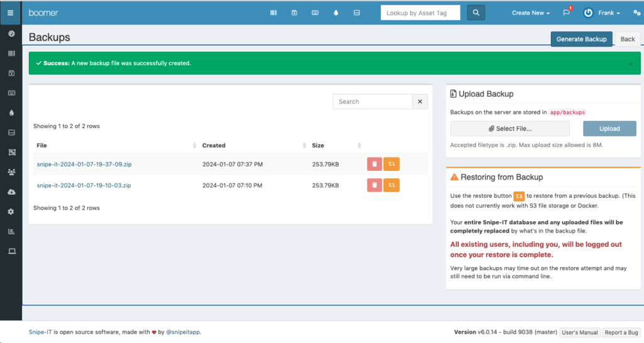Clear the table search field
The width and height of the screenshot is (644, 343).
click(420, 102)
